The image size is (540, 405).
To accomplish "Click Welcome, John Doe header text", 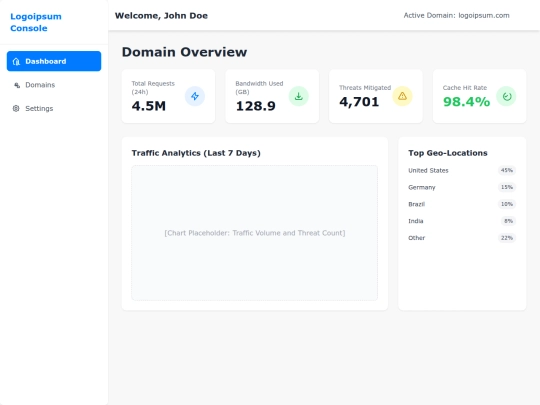I will (161, 15).
